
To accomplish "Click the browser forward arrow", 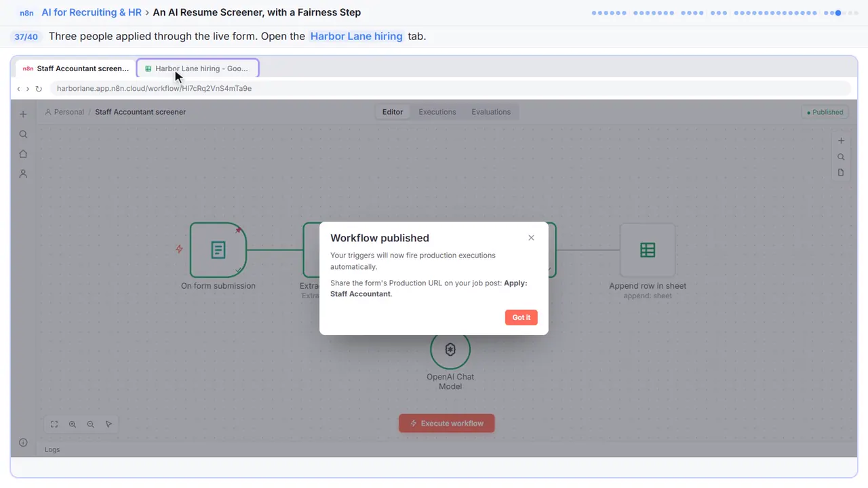I will coord(28,89).
